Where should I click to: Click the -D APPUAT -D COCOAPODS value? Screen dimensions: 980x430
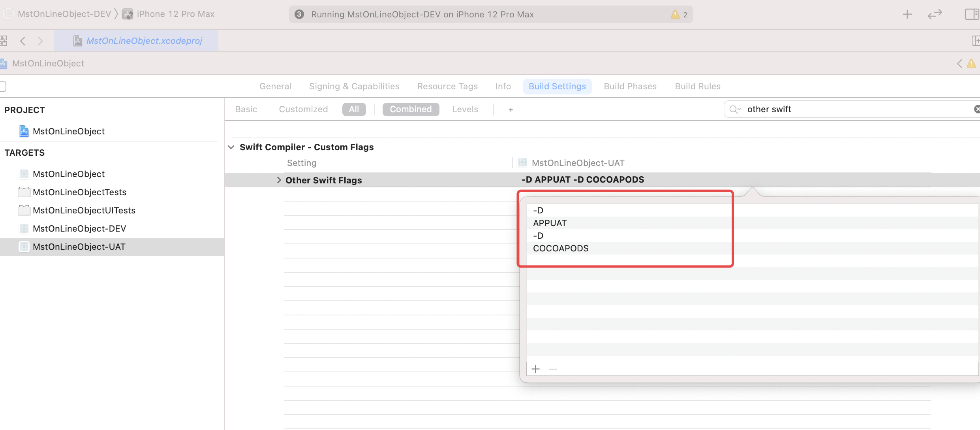(583, 180)
